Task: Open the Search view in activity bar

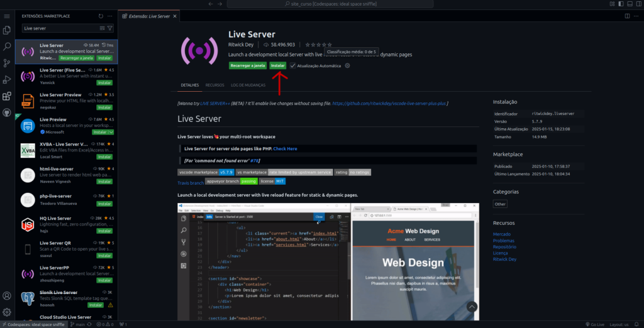Action: tap(6, 46)
